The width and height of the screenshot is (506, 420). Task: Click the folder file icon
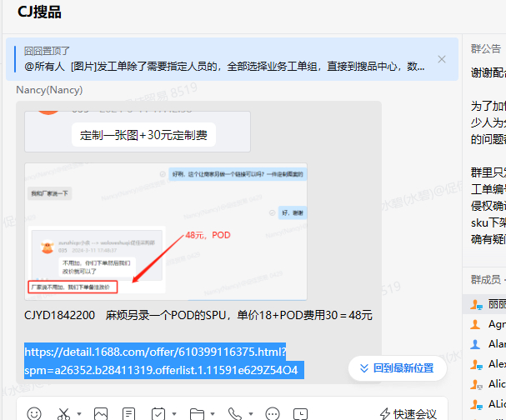(197, 413)
